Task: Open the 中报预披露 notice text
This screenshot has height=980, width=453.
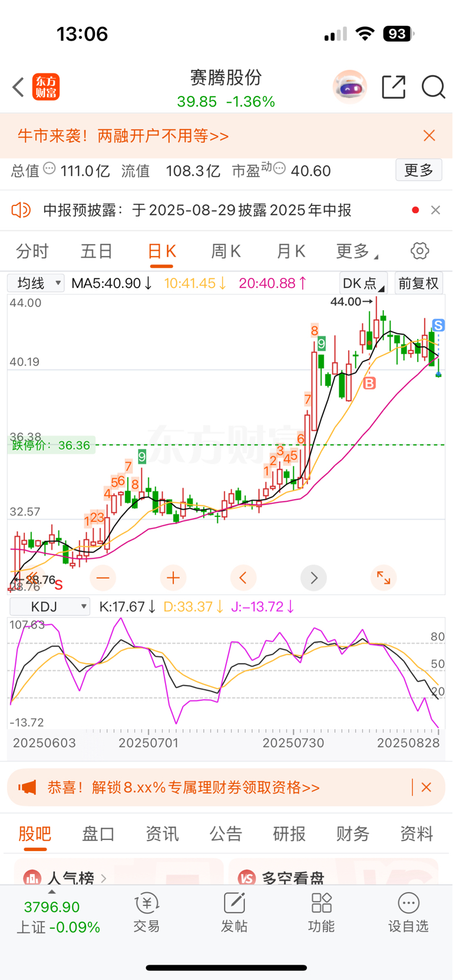Action: [197, 210]
